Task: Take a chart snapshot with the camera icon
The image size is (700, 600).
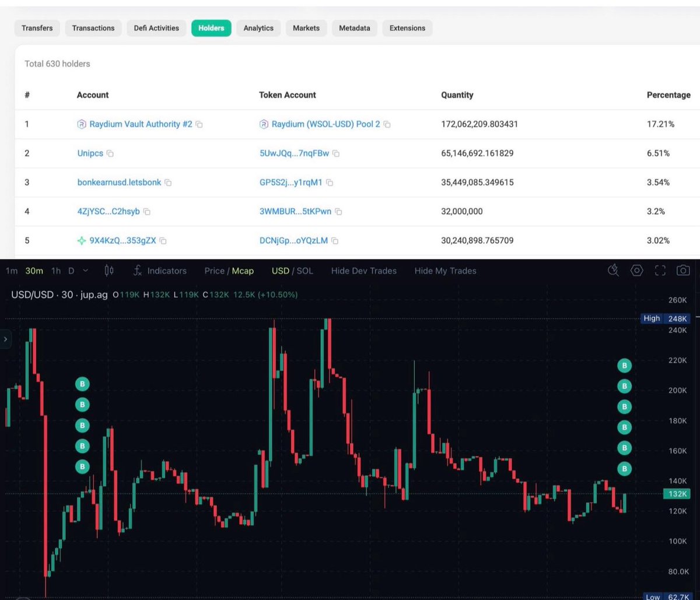Action: click(682, 270)
